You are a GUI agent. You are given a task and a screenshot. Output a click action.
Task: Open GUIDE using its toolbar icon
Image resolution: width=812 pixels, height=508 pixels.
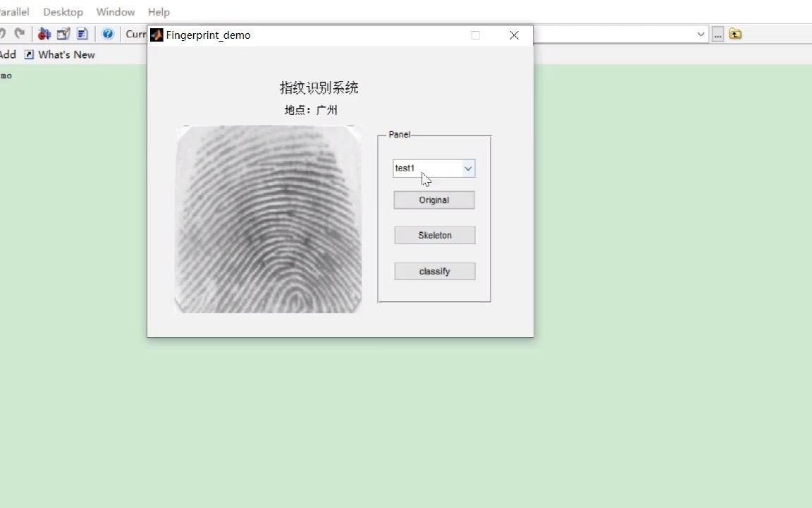(x=63, y=33)
